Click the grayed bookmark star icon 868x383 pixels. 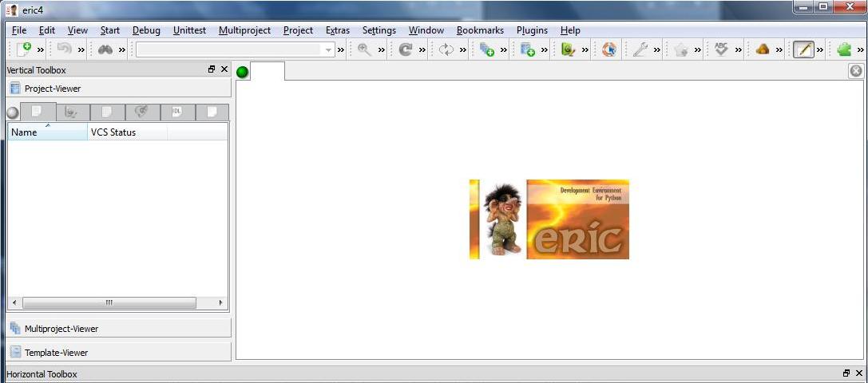pos(681,49)
